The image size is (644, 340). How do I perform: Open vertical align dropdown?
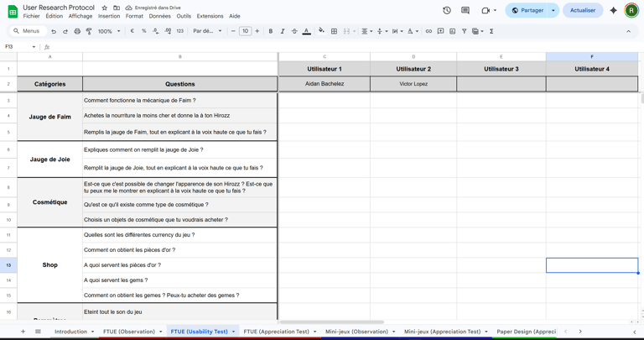click(382, 31)
